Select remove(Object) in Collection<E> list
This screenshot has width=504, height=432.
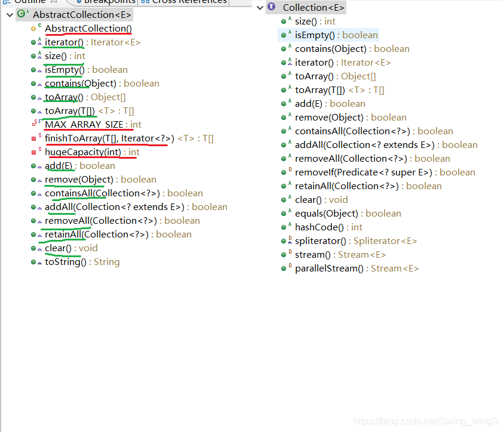(351, 118)
